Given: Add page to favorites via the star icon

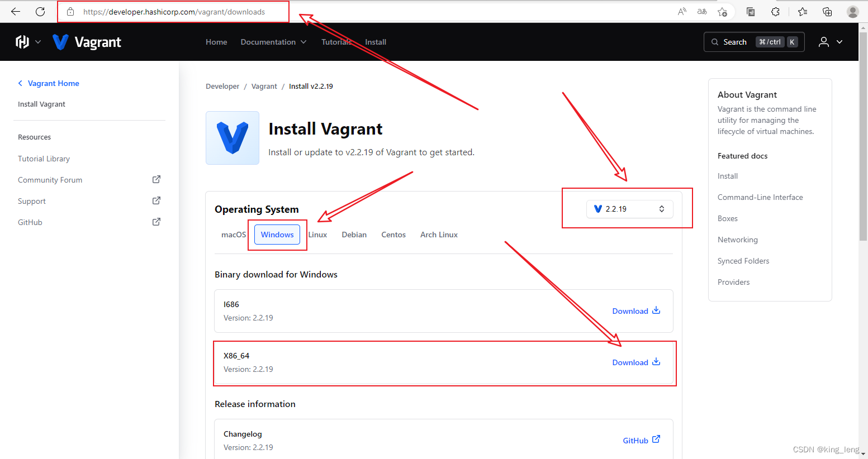Looking at the screenshot, I should [x=722, y=12].
